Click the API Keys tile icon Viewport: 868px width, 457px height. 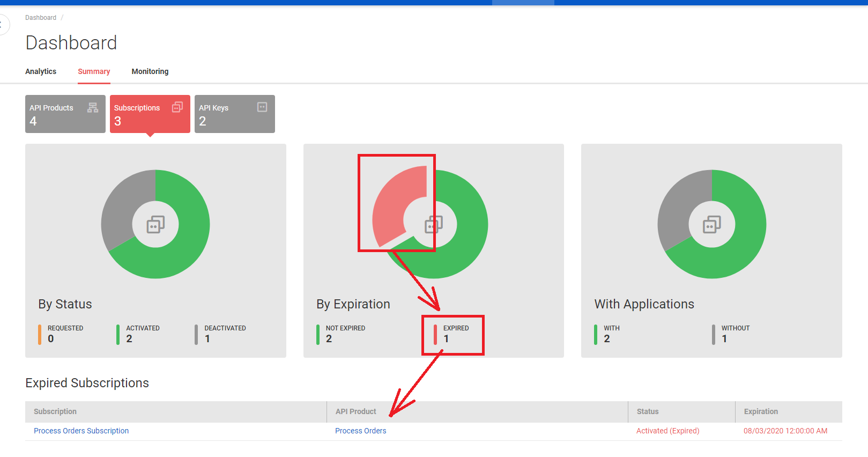pos(262,107)
